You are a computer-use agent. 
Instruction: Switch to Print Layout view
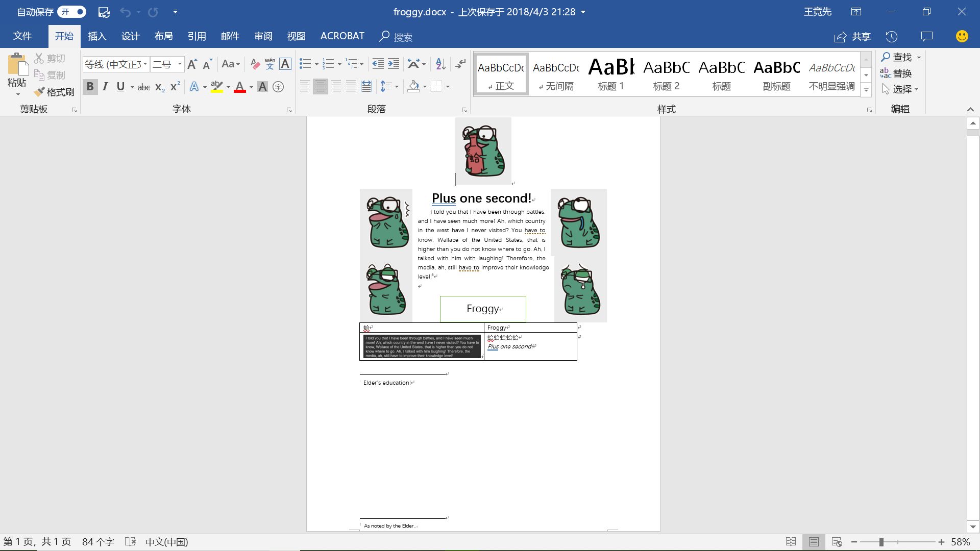814,542
